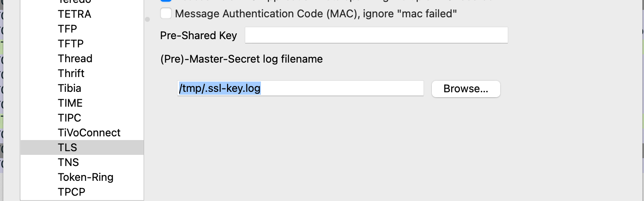Choose Thread from the protocol list

(x=75, y=58)
